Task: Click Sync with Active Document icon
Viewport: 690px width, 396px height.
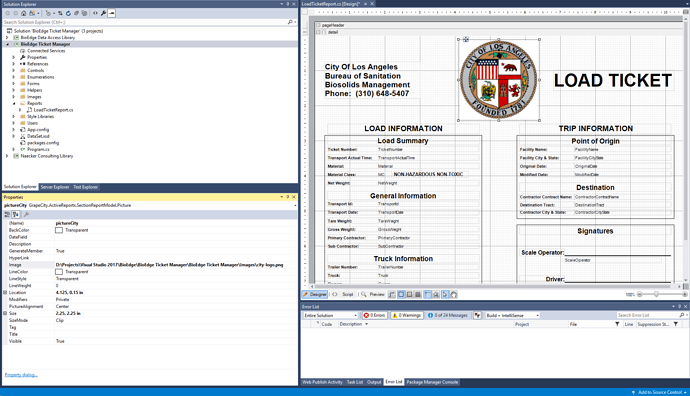Action: (x=60, y=13)
